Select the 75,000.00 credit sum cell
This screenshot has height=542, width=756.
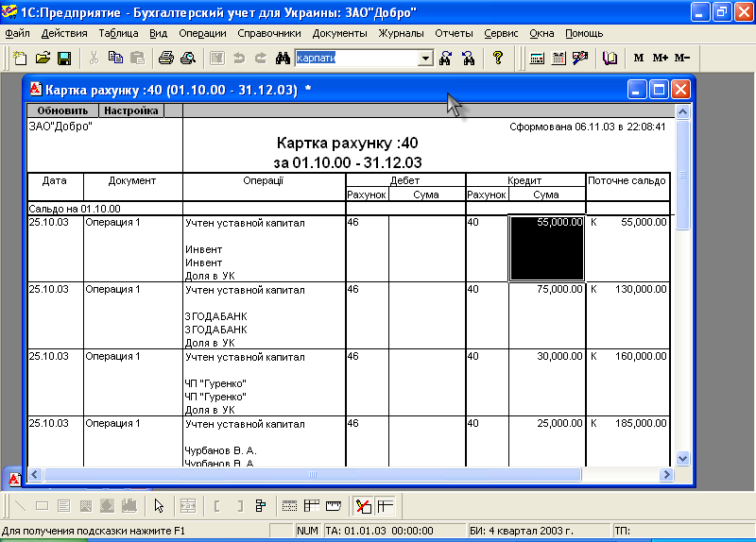(547, 315)
